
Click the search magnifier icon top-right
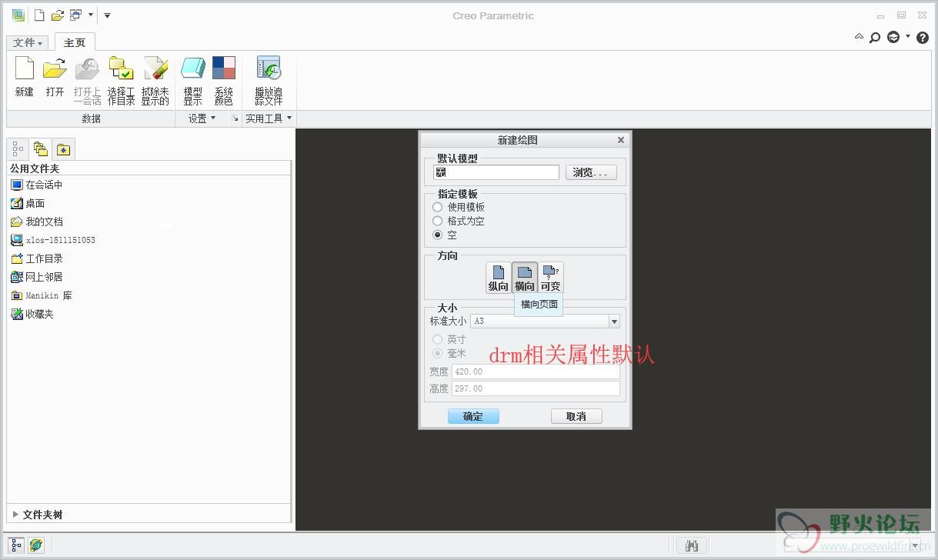pos(875,37)
